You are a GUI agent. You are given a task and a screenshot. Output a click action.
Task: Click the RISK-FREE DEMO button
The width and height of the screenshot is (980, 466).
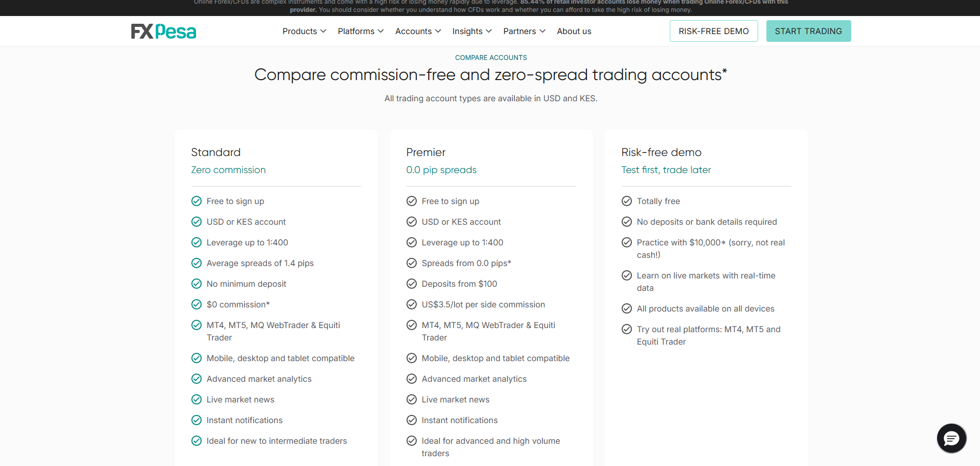coord(714,31)
